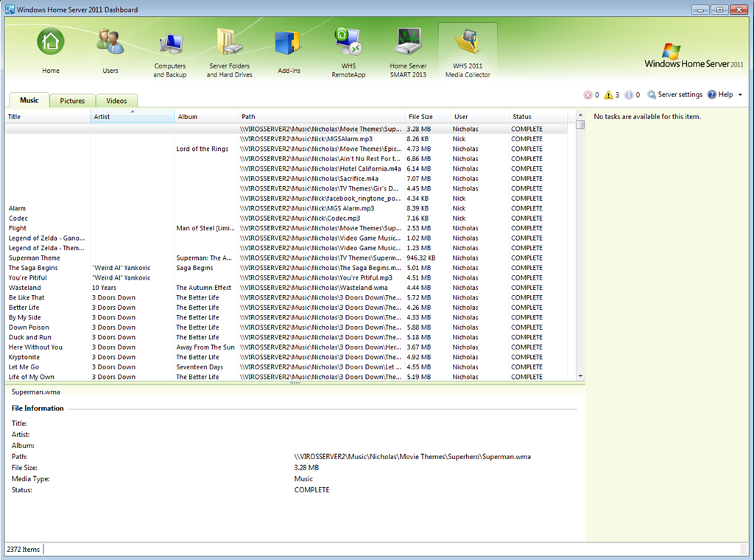Click the '2372 Items' status bar entry
Screen dimensions: 754x560
(x=23, y=550)
